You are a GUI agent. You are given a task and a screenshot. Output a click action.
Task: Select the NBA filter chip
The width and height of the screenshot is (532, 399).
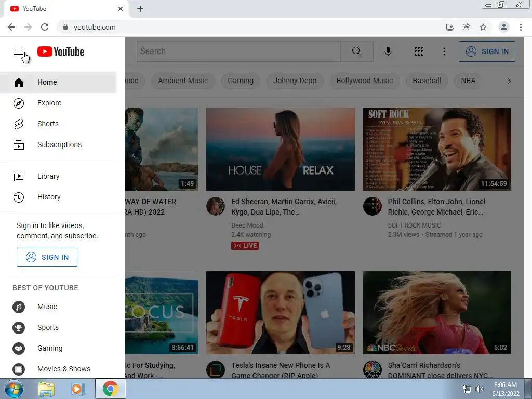(x=468, y=81)
